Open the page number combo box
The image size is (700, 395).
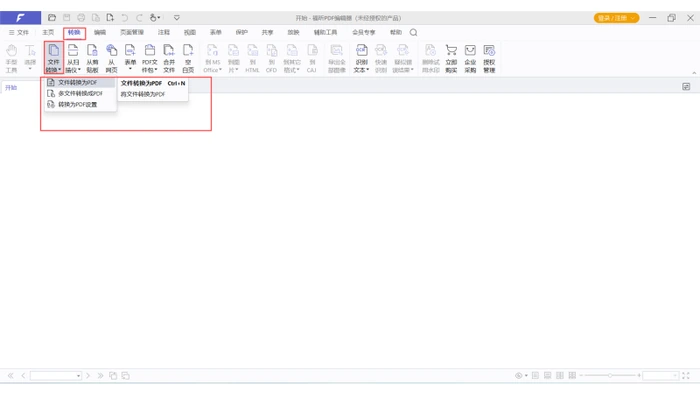(x=56, y=376)
